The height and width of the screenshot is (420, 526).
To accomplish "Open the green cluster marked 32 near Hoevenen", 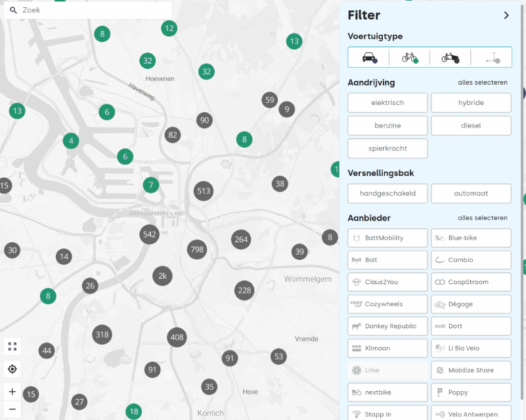I will (x=148, y=61).
